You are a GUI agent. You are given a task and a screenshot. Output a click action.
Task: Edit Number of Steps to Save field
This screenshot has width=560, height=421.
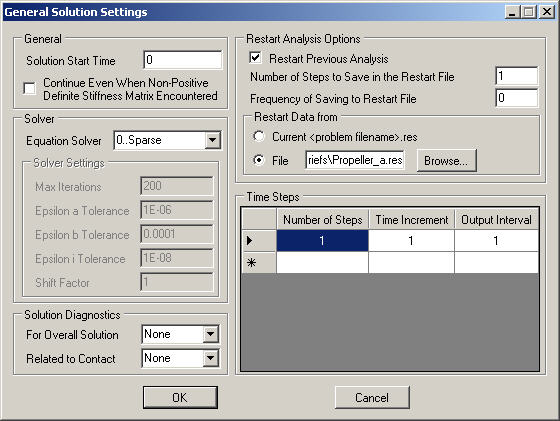click(x=516, y=76)
